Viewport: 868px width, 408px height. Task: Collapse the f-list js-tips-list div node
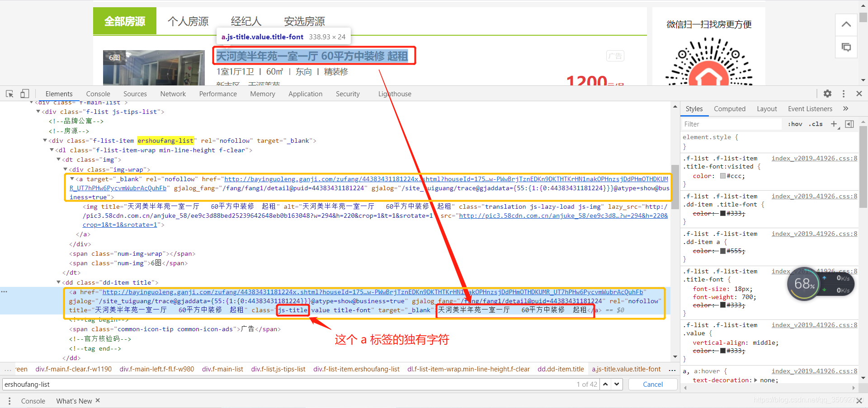[38, 111]
